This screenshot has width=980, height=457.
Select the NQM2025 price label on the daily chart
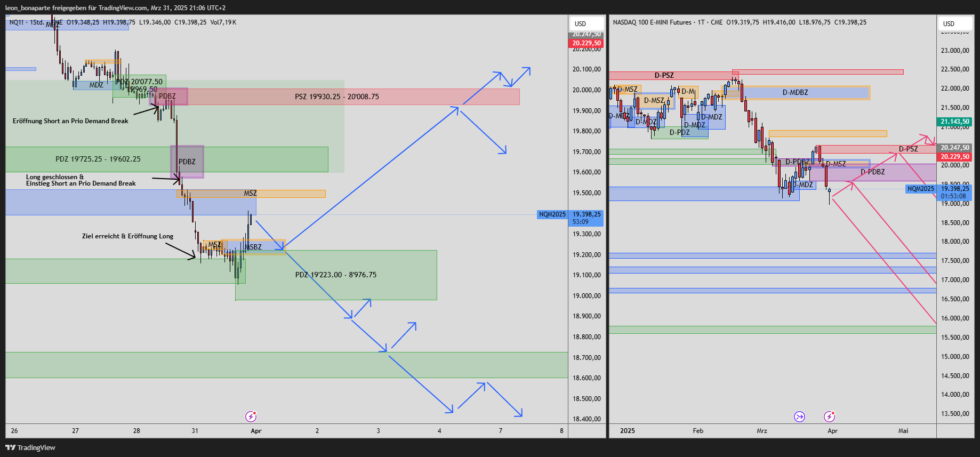[921, 189]
